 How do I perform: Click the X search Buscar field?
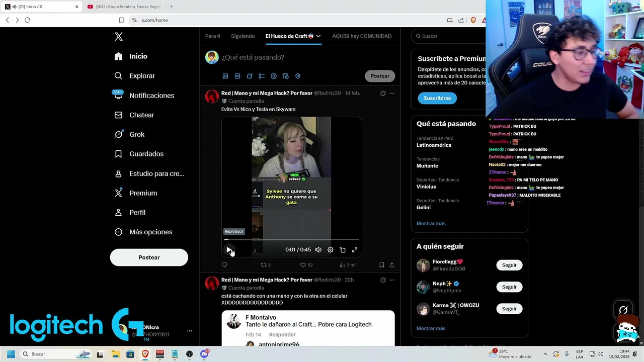pyautogui.click(x=449, y=36)
